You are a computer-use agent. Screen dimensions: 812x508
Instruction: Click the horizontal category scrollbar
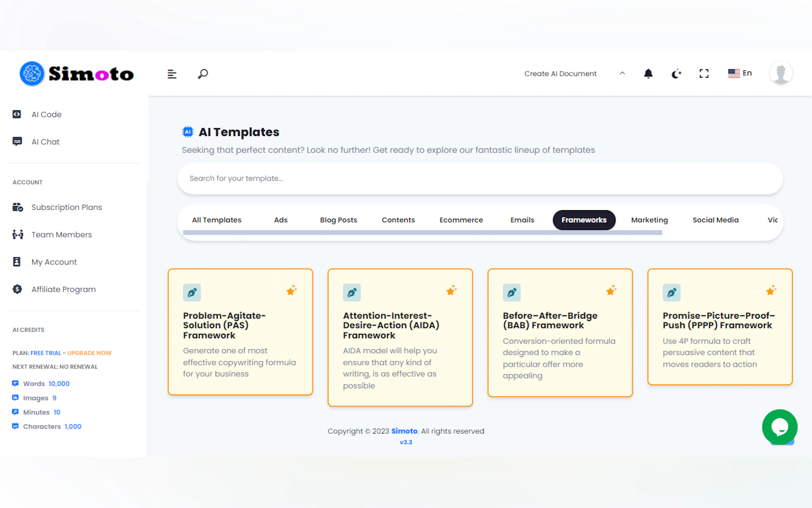click(x=422, y=233)
